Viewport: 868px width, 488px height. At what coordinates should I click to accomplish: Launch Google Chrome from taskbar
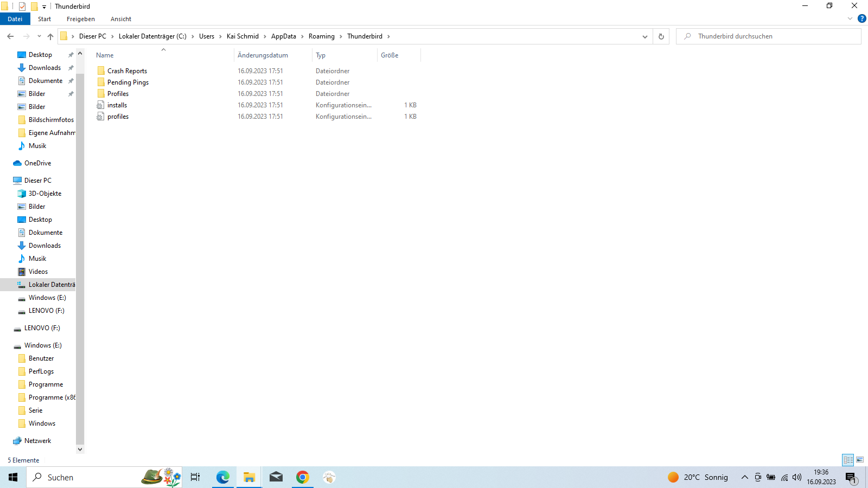[x=302, y=477]
